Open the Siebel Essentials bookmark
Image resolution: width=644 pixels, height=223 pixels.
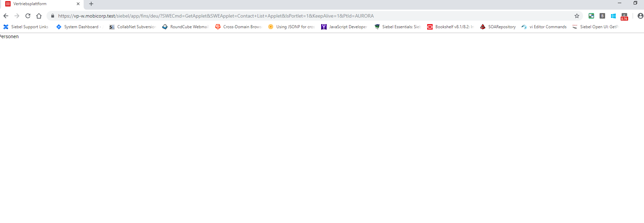click(x=398, y=27)
